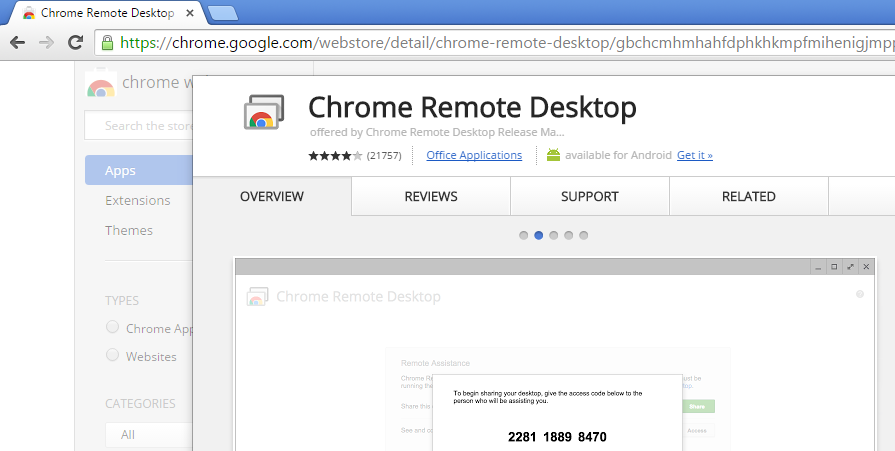Click the help question mark icon in preview
Viewport: 895px width, 451px height.
(860, 294)
